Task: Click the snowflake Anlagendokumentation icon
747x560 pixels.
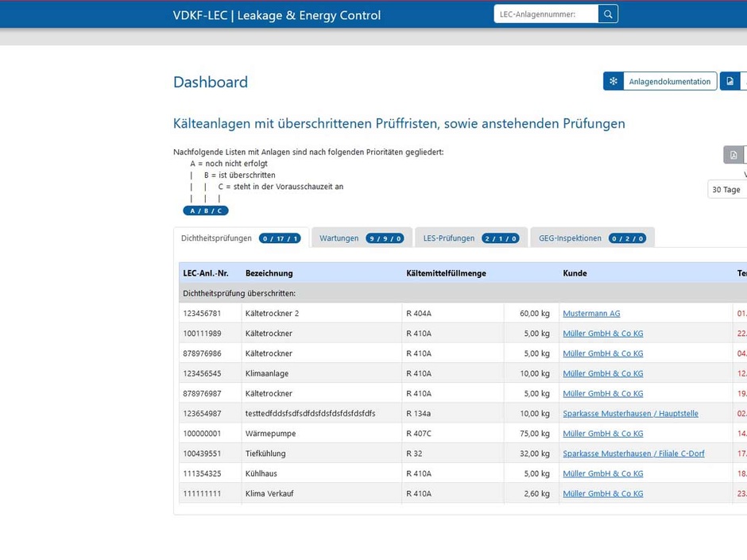Action: tap(613, 81)
